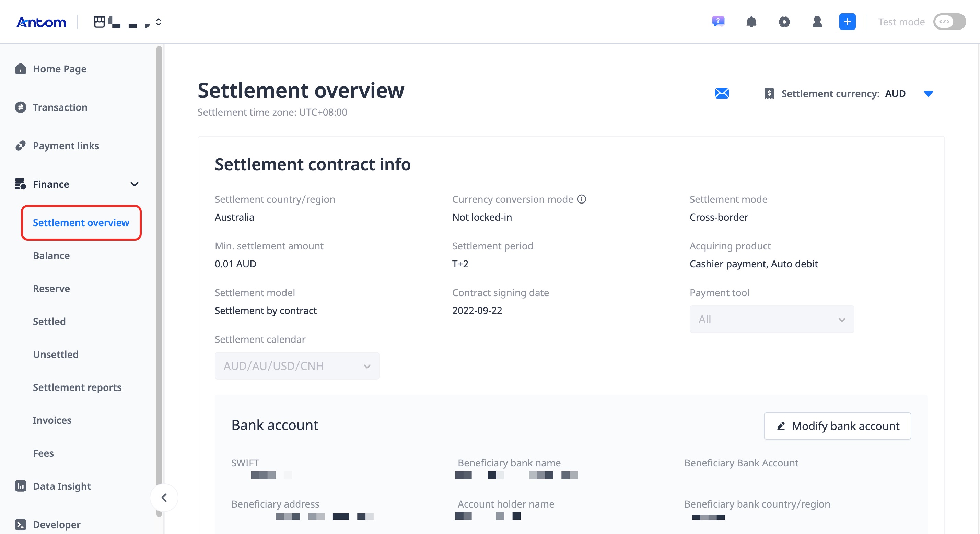Open the notifications bell

point(751,22)
